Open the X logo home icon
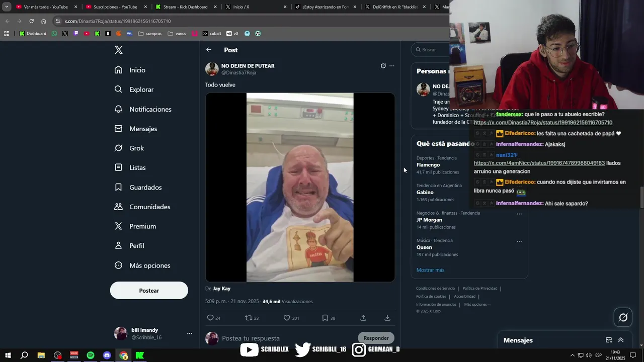Screen dimensions: 644x362 pos(119,50)
